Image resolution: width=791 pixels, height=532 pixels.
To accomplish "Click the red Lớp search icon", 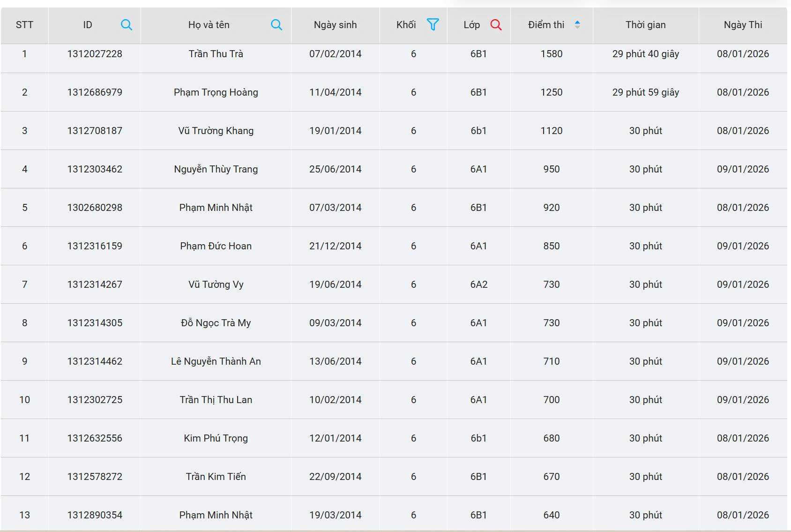I will pos(496,25).
